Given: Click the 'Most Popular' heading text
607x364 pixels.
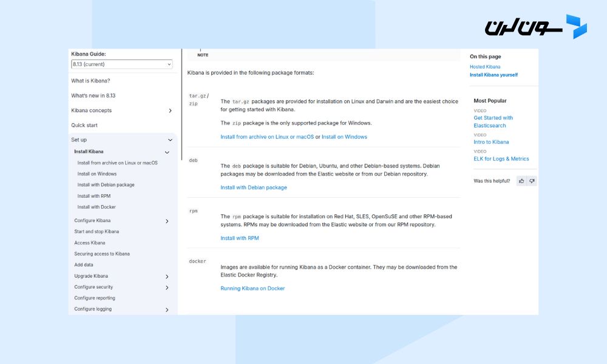Looking at the screenshot, I should 490,101.
